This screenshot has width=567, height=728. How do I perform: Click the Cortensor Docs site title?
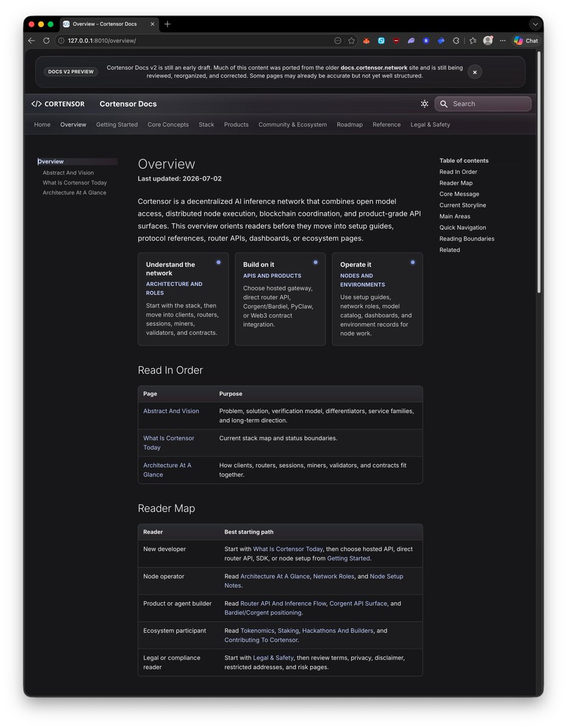[128, 104]
